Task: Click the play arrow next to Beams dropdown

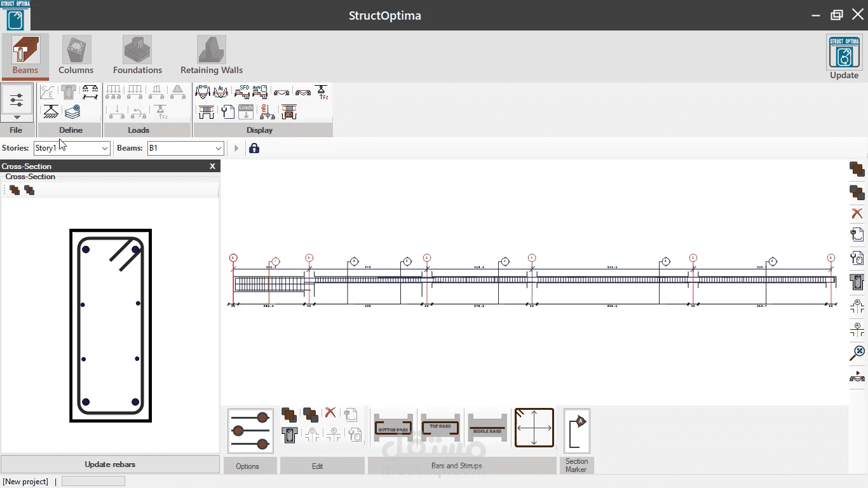Action: point(236,148)
